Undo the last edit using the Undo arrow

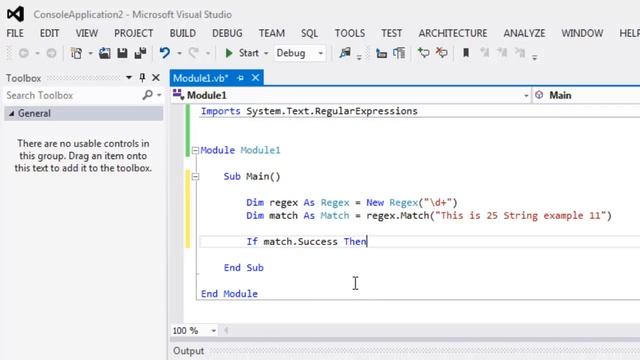(164, 53)
